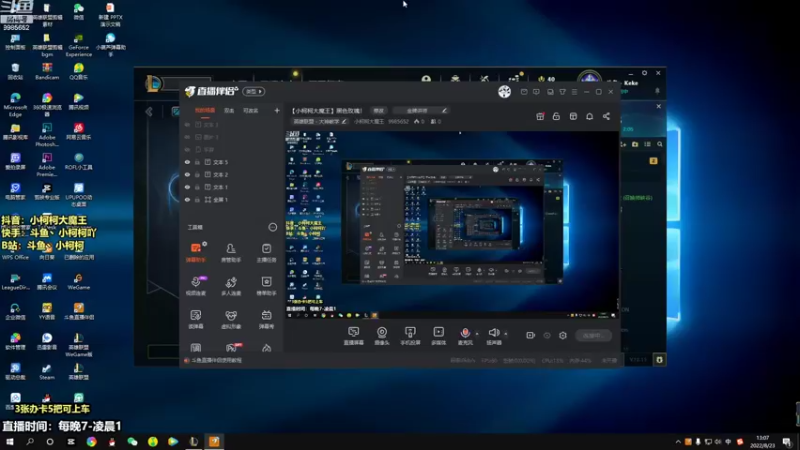Click the 麦克风 microphone icon

[465, 333]
